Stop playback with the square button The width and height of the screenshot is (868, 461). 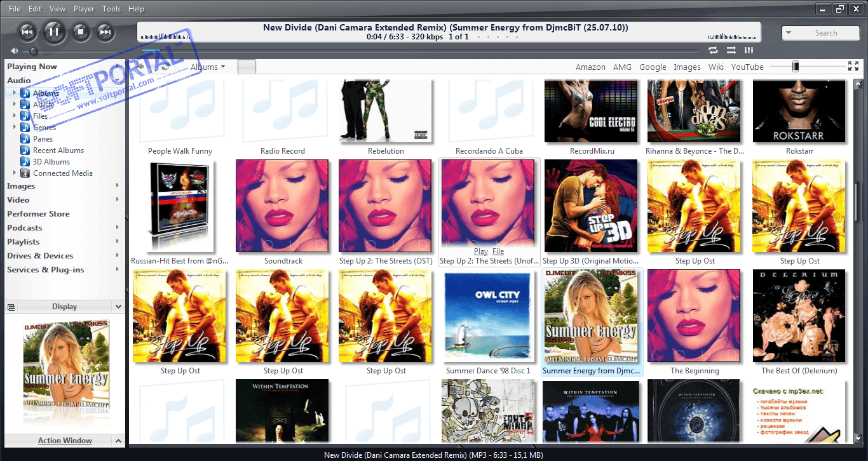point(80,31)
